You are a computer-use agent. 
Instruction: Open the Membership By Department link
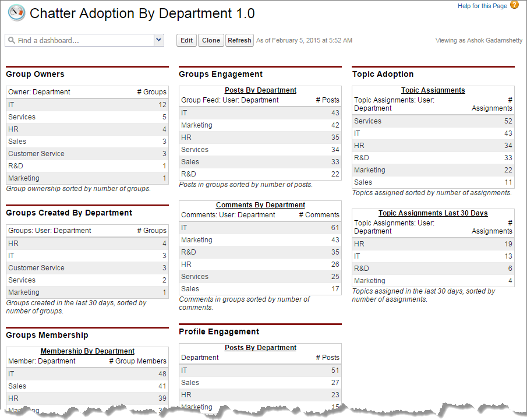(x=87, y=351)
